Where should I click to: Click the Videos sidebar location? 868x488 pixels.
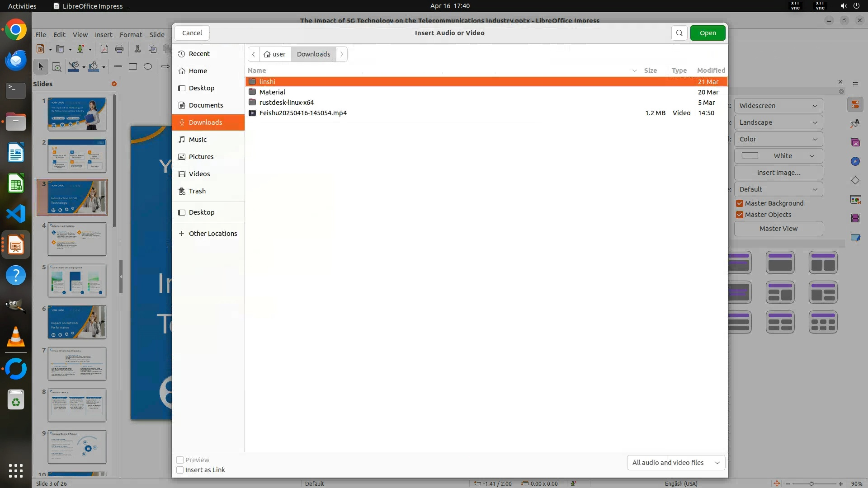[199, 174]
